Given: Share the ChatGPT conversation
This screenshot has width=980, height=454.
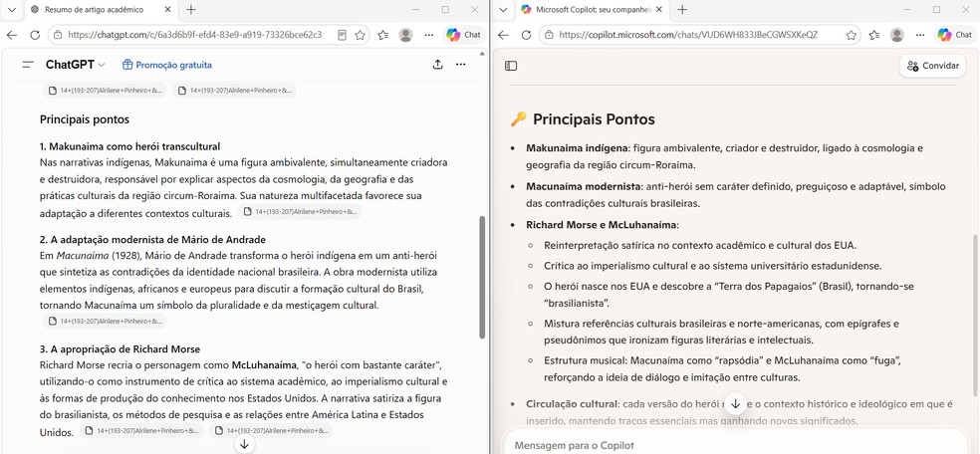Looking at the screenshot, I should [438, 65].
